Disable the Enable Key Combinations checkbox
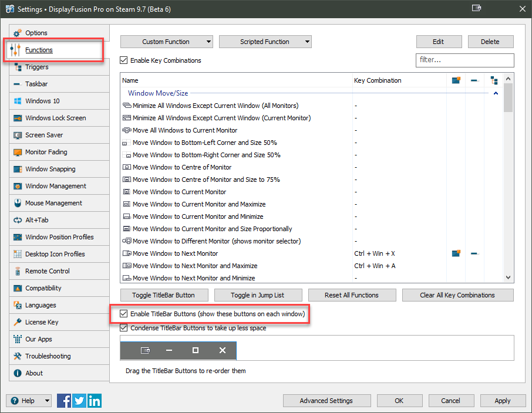The width and height of the screenshot is (532, 413). coord(124,60)
